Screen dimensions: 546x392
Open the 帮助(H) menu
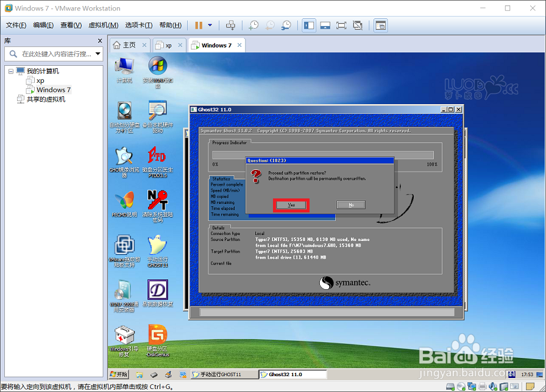click(170, 25)
